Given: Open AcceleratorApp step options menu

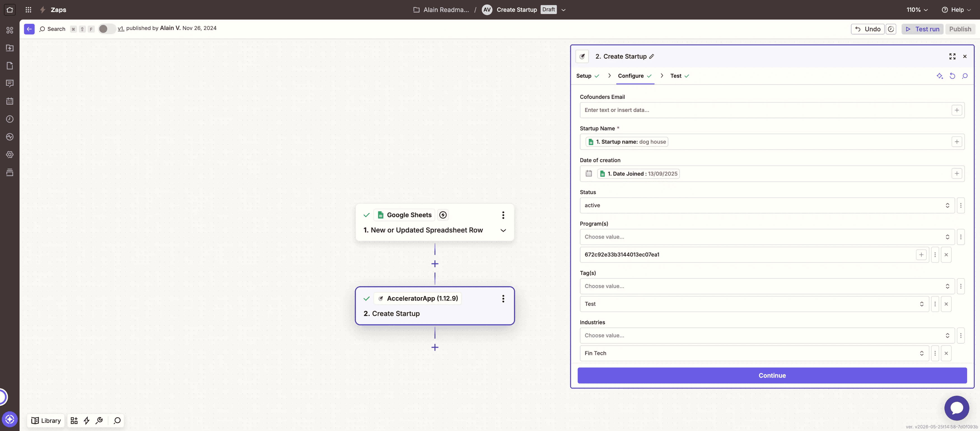Looking at the screenshot, I should (x=503, y=298).
